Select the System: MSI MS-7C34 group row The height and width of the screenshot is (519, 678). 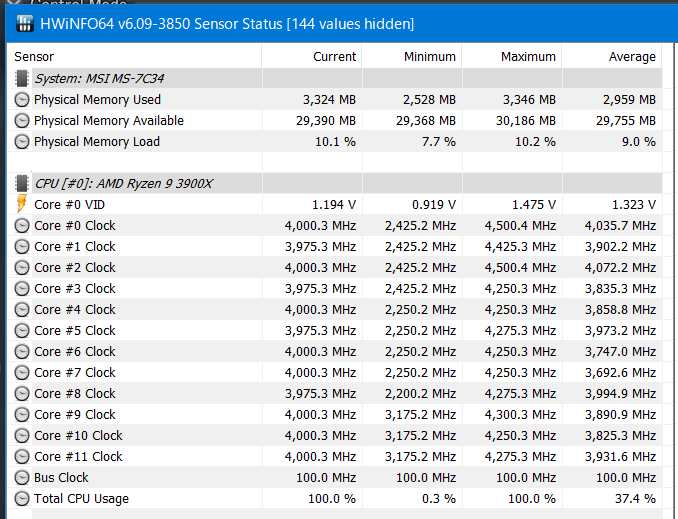335,79
